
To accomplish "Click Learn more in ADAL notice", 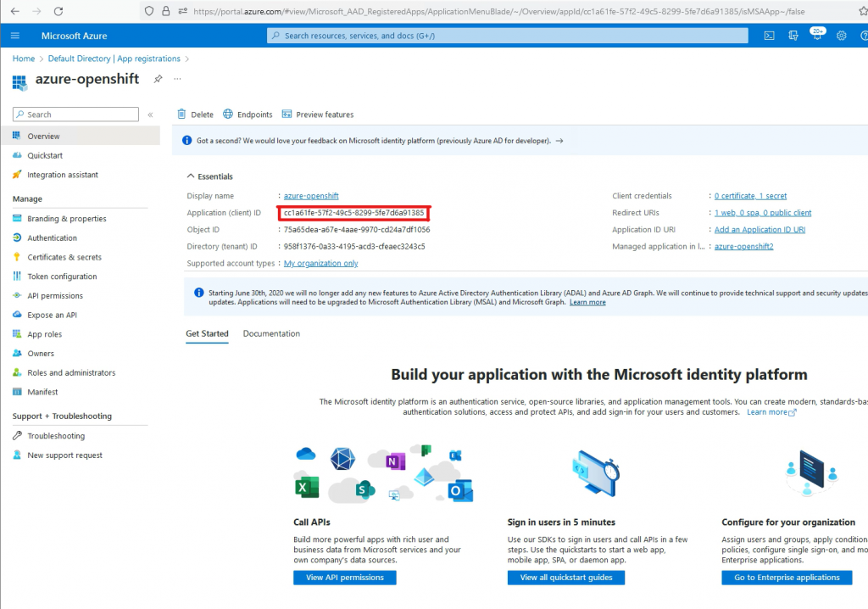I will (587, 303).
